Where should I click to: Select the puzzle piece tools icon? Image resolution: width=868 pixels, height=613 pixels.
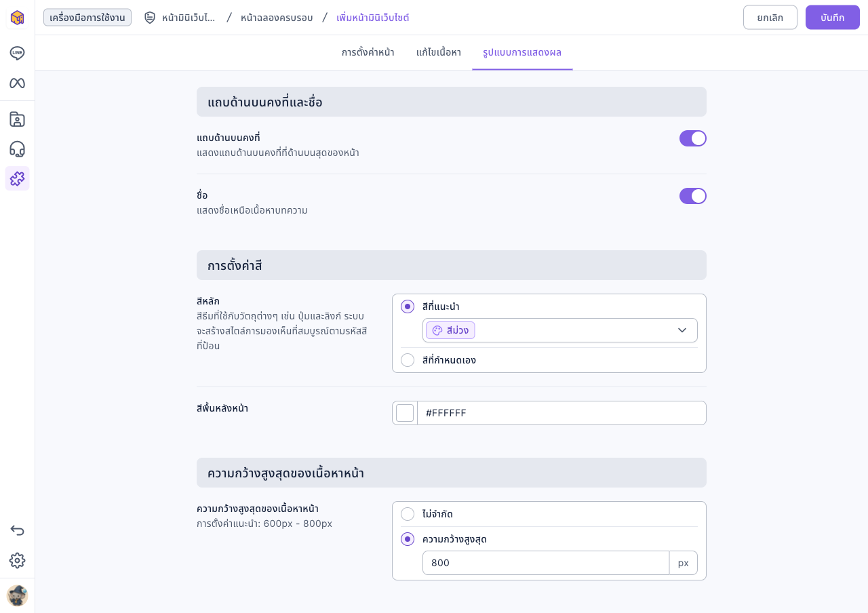[17, 178]
